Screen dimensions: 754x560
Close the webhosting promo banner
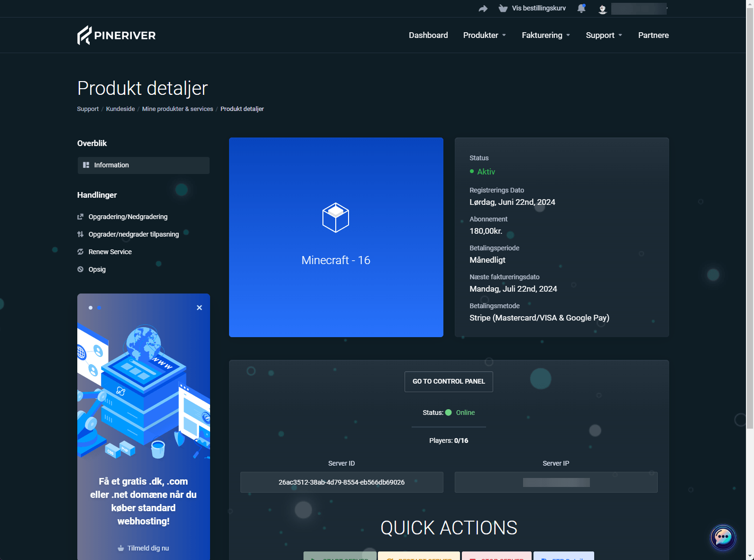point(199,308)
